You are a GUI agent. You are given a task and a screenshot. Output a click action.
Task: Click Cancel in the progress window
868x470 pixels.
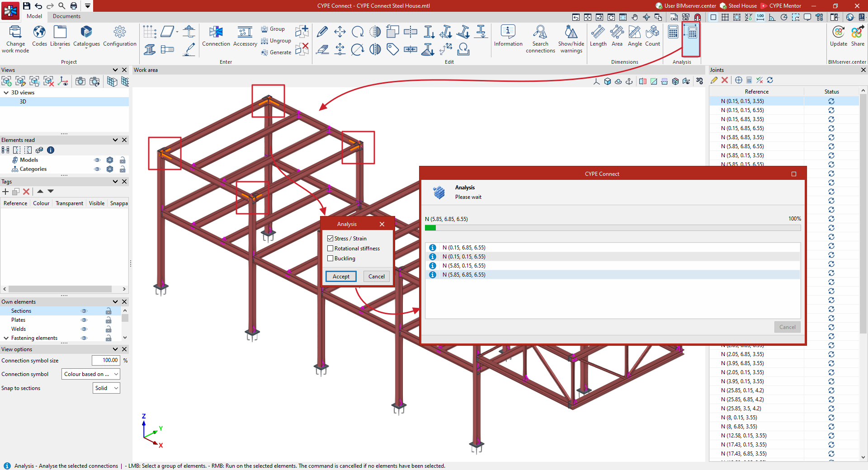point(787,327)
